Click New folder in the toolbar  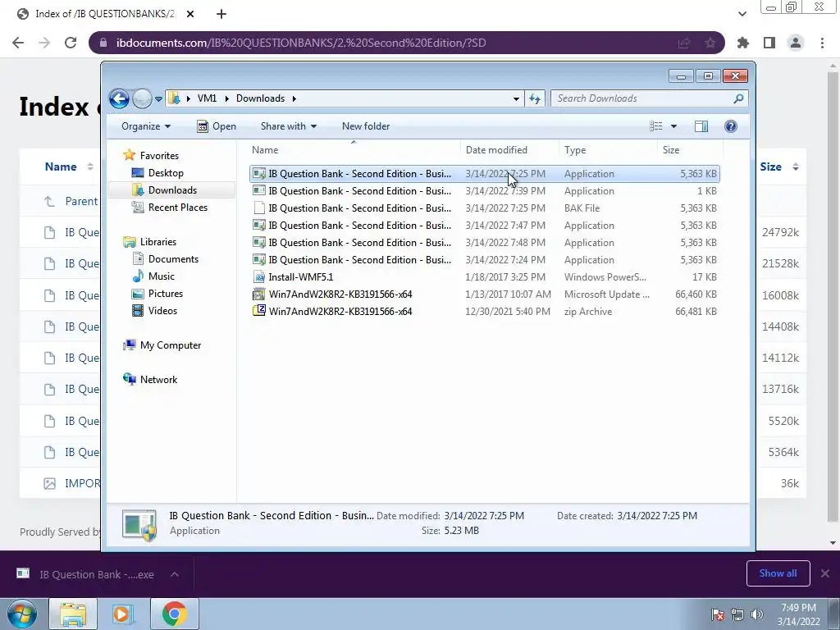[366, 126]
